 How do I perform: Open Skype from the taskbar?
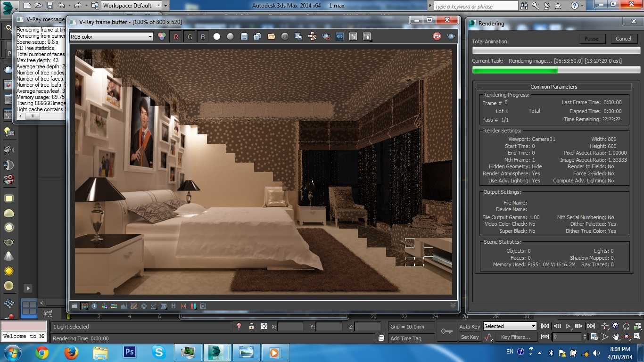pyautogui.click(x=159, y=352)
